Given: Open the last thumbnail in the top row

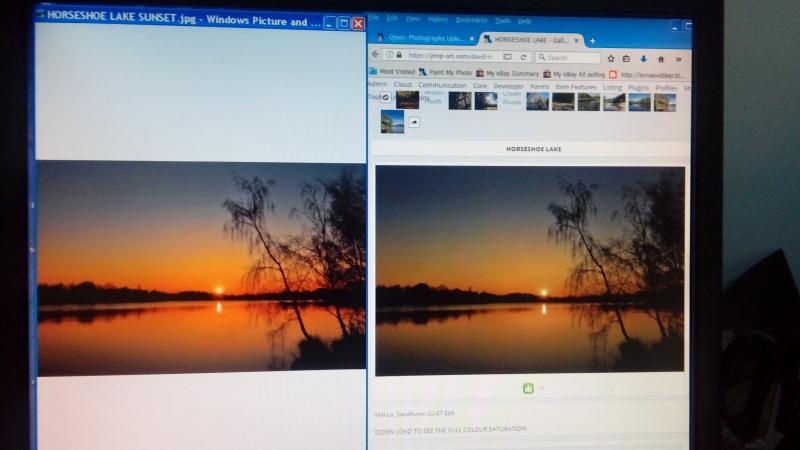Looking at the screenshot, I should pos(665,103).
